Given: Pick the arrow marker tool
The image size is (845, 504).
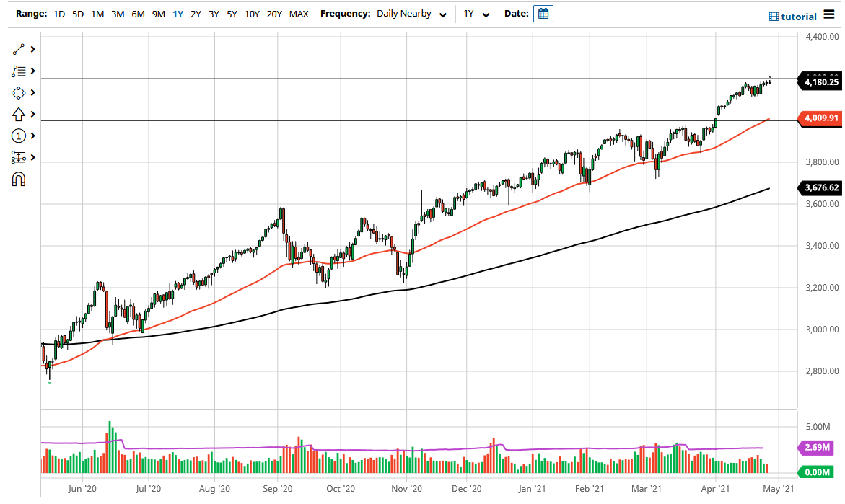Looking at the screenshot, I should [19, 114].
